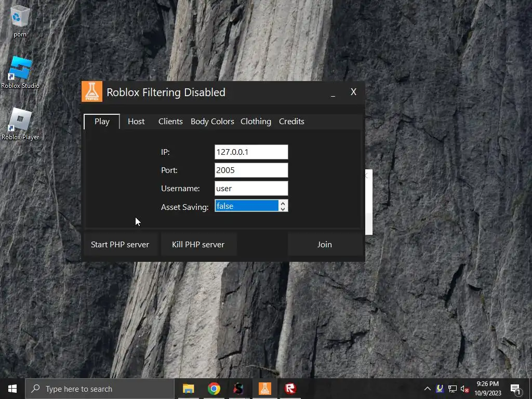532x399 pixels.
Task: Open the Recycle Bin desktop icon
Action: click(20, 21)
